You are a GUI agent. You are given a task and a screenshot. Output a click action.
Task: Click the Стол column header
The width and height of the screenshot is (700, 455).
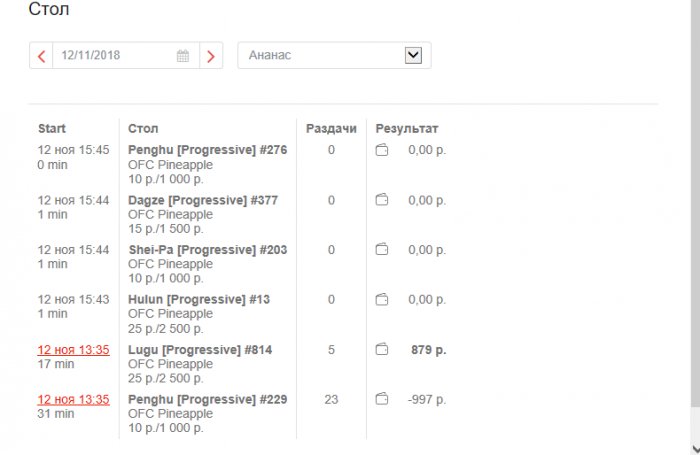coord(143,129)
